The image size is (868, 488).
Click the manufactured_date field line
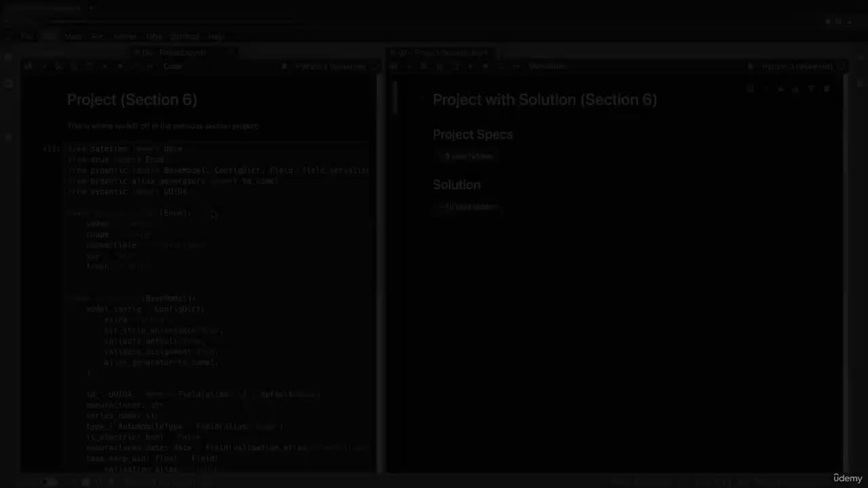[x=226, y=448]
